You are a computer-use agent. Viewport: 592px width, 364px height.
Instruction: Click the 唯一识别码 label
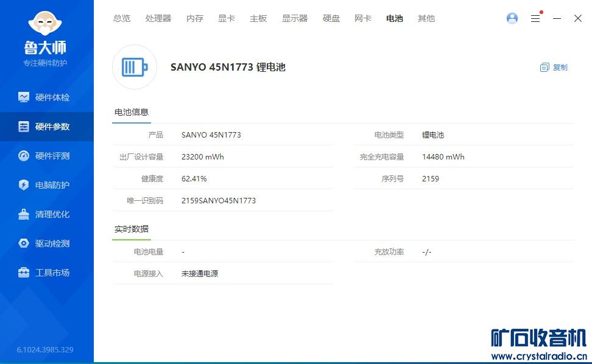pyautogui.click(x=145, y=201)
